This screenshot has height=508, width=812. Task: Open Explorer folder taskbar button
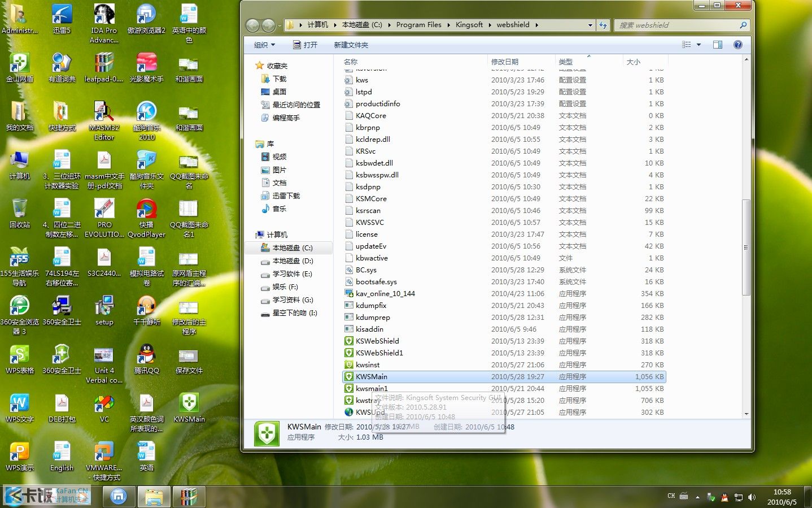point(154,497)
